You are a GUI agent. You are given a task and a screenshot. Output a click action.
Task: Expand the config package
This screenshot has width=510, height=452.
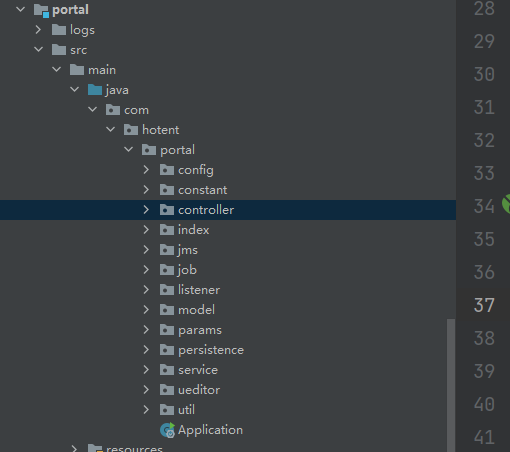coord(146,170)
